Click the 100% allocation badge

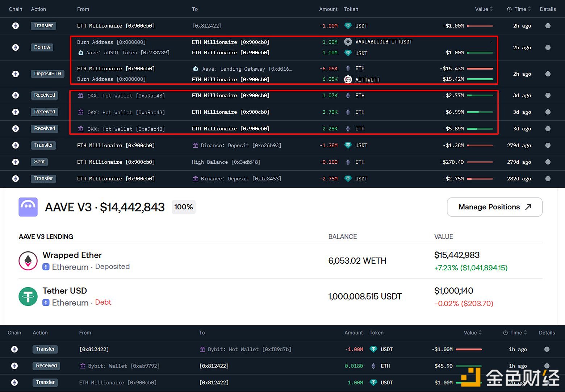tap(184, 207)
